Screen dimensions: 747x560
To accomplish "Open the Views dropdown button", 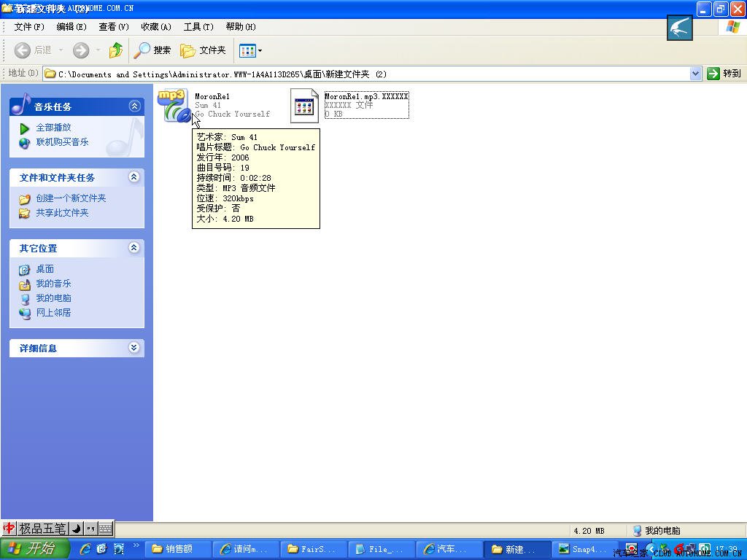I will coord(251,50).
